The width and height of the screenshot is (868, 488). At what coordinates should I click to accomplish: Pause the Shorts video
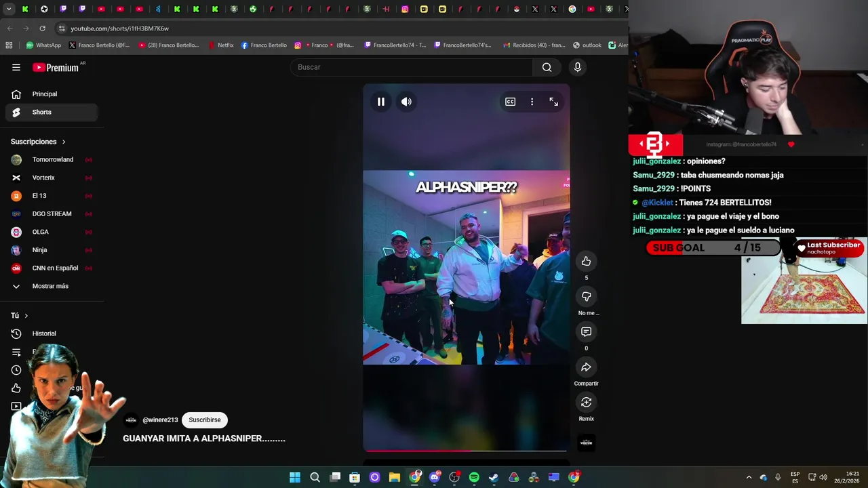tap(381, 102)
